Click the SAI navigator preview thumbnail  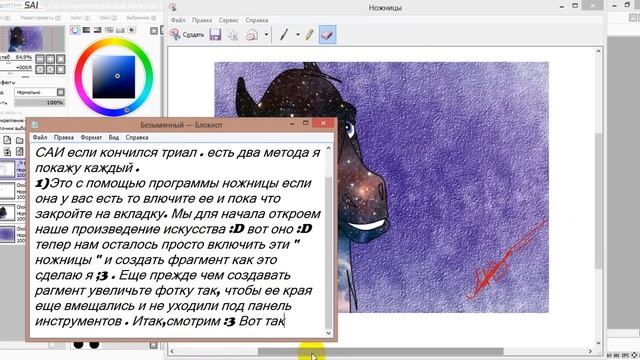click(x=33, y=39)
